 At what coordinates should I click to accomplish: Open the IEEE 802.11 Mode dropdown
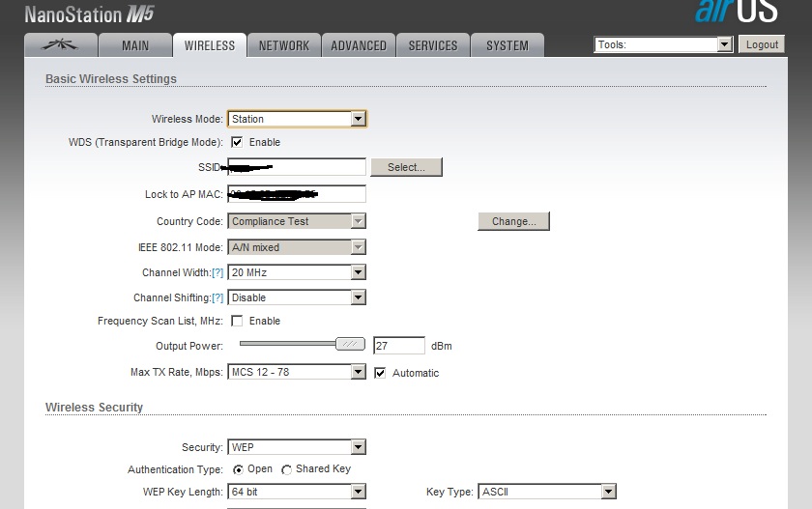point(297,247)
